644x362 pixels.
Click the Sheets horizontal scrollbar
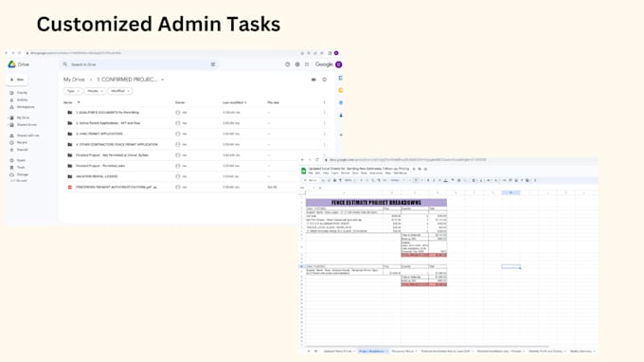click(427, 347)
